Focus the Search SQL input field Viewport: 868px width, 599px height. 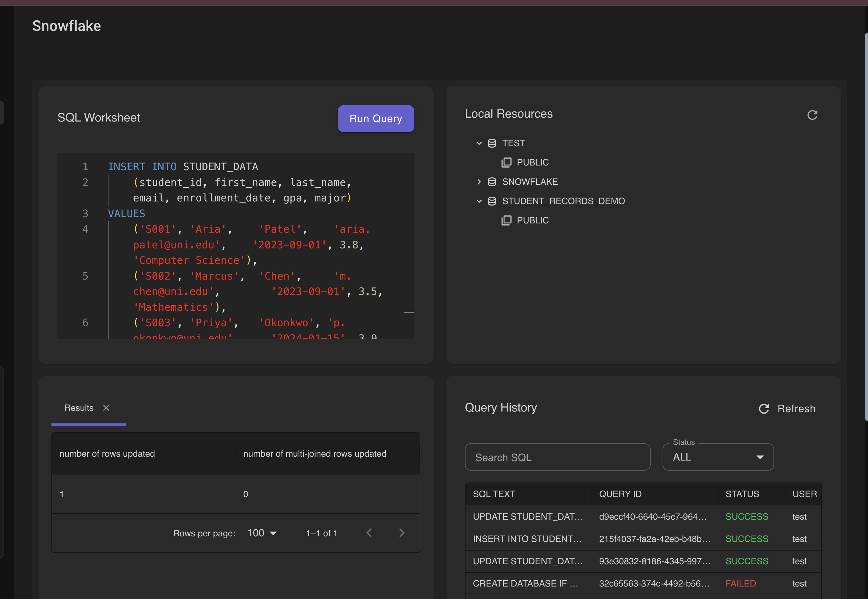(x=558, y=457)
